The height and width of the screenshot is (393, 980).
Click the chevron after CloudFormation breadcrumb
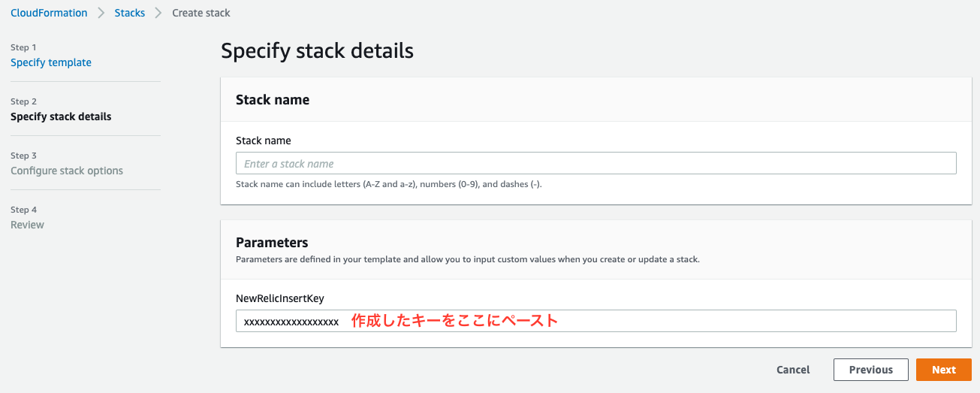[x=101, y=13]
